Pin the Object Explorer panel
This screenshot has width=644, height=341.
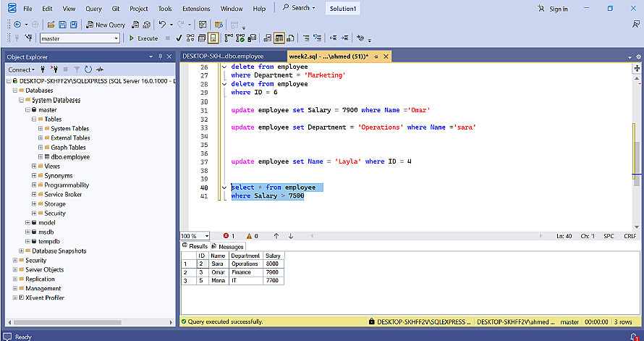pyautogui.click(x=160, y=56)
